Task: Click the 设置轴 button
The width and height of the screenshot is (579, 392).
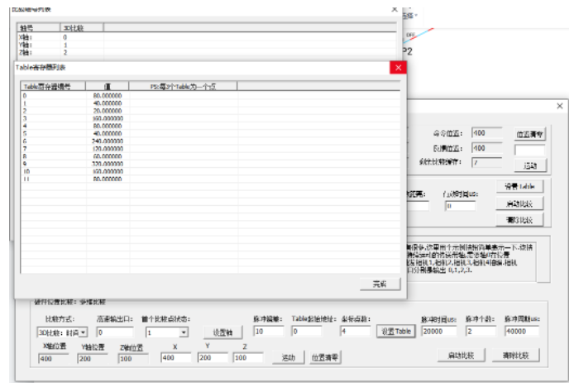Action: (223, 332)
